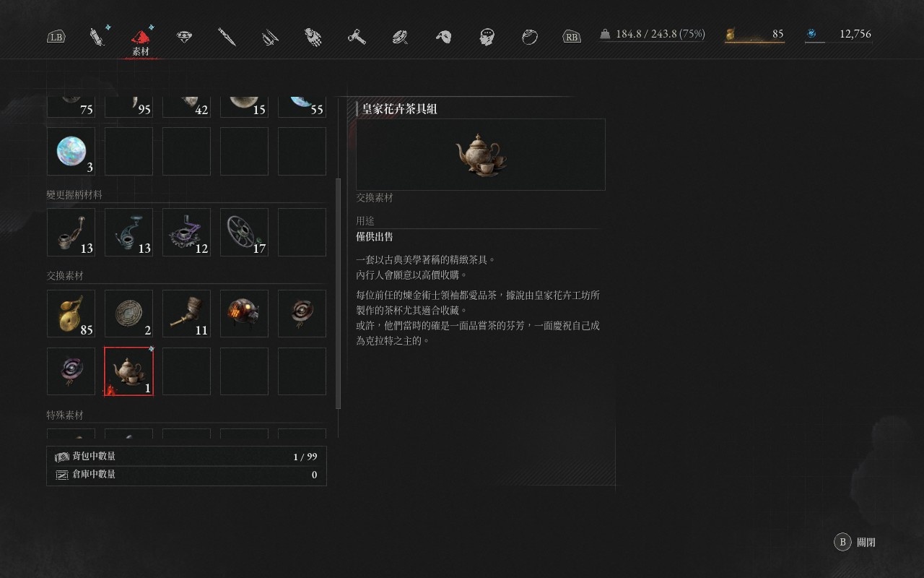Screen dimensions: 924x578
Task: Click the tea set preview image
Action: coord(481,155)
